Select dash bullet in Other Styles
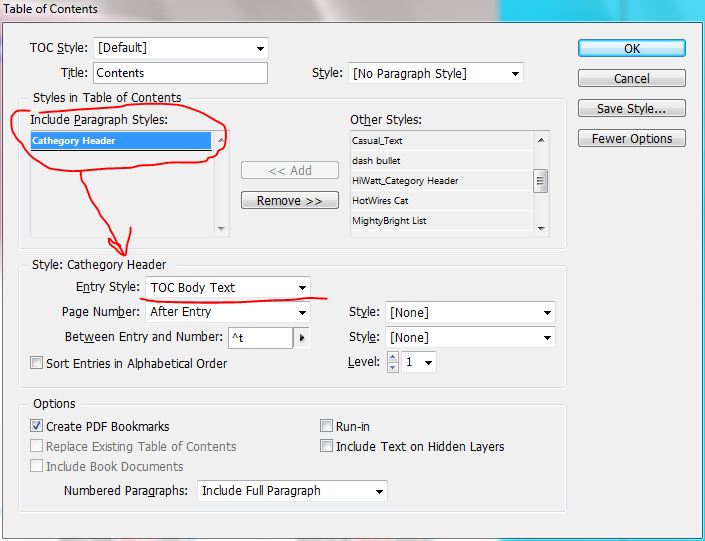This screenshot has width=705, height=541. [442, 161]
